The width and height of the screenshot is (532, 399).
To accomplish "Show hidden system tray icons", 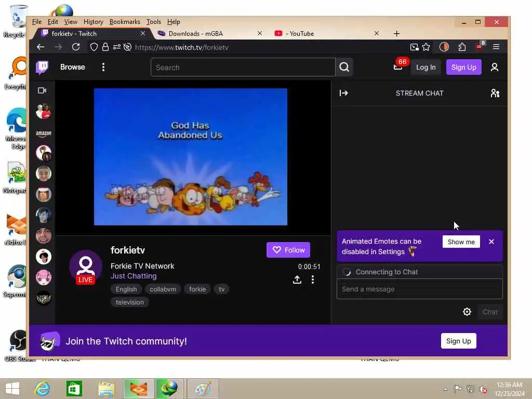I will click(x=445, y=389).
